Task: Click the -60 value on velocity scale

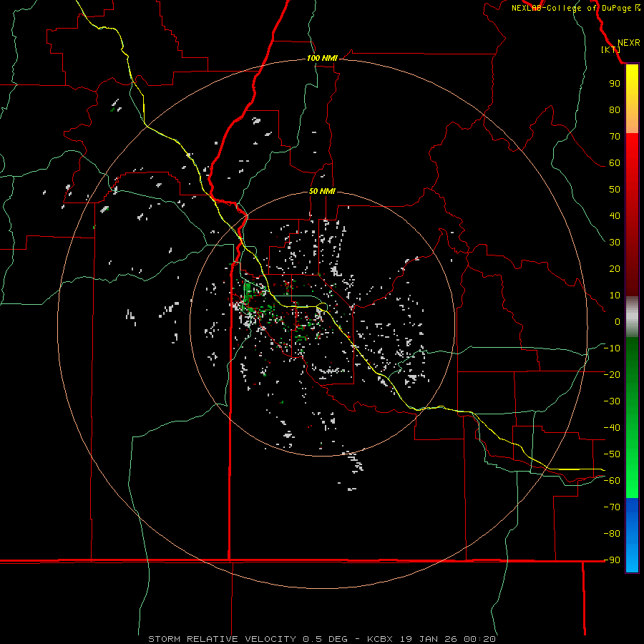Action: click(612, 481)
